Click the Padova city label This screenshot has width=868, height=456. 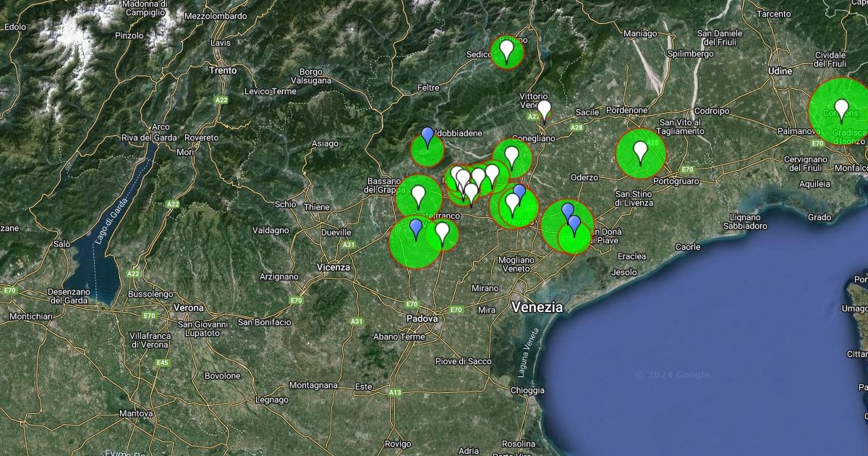422,318
